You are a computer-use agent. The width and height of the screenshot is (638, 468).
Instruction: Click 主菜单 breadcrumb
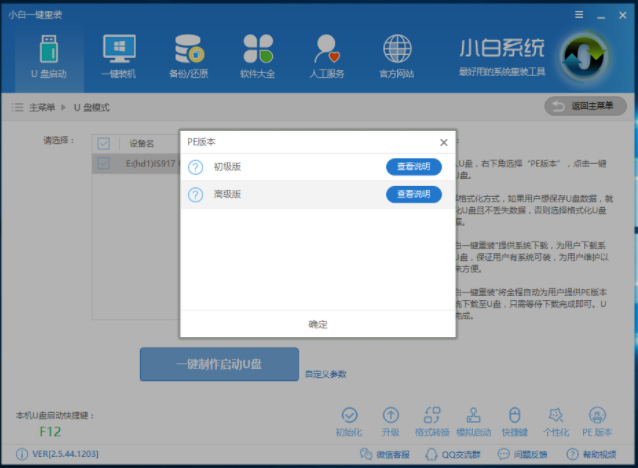point(42,107)
